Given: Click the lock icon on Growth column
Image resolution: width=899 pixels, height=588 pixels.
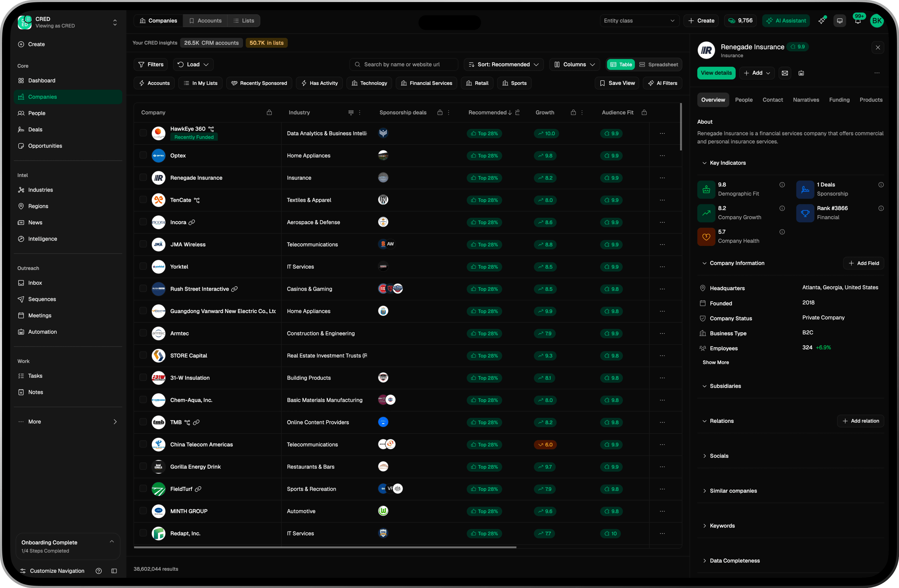Looking at the screenshot, I should click(x=573, y=113).
